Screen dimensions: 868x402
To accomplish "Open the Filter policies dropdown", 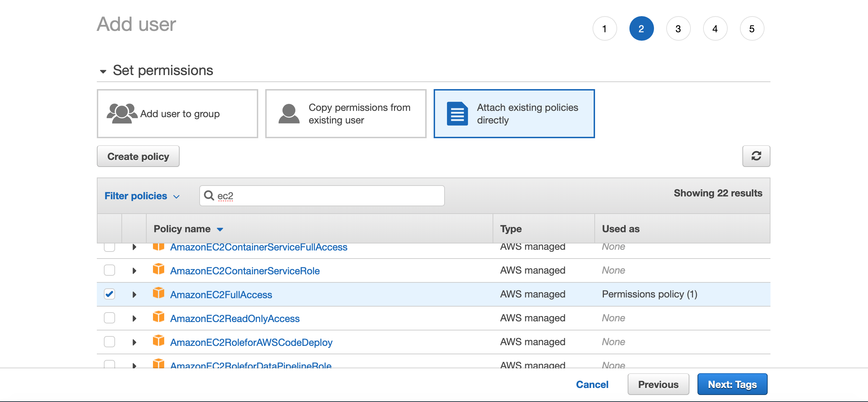I will [142, 196].
